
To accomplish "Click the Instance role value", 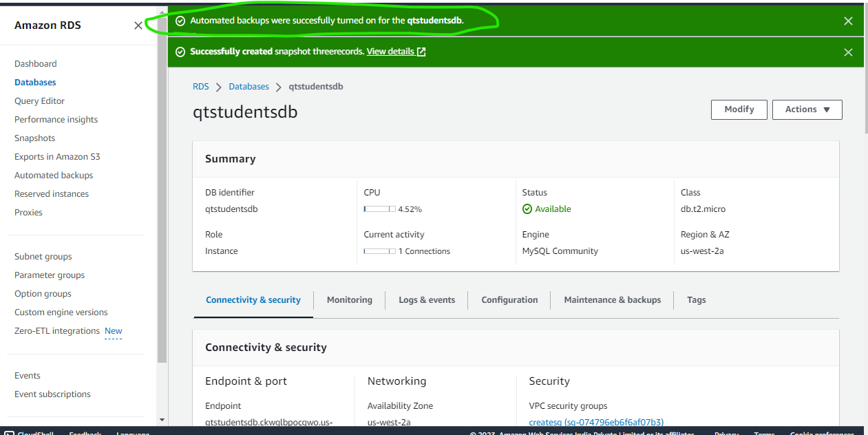I will pos(222,251).
